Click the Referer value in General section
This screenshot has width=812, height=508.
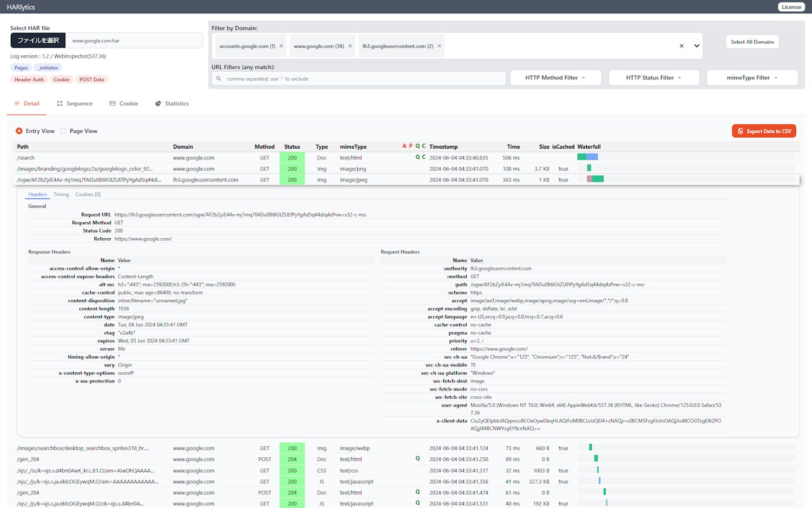(143, 239)
